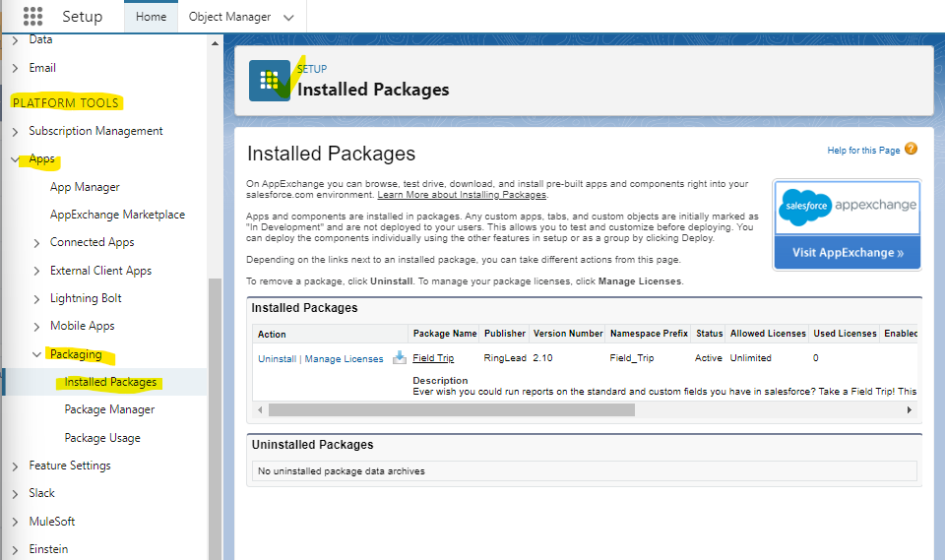Expand Feature Settings chevron
Screen dimensions: 945x560
tap(15, 467)
